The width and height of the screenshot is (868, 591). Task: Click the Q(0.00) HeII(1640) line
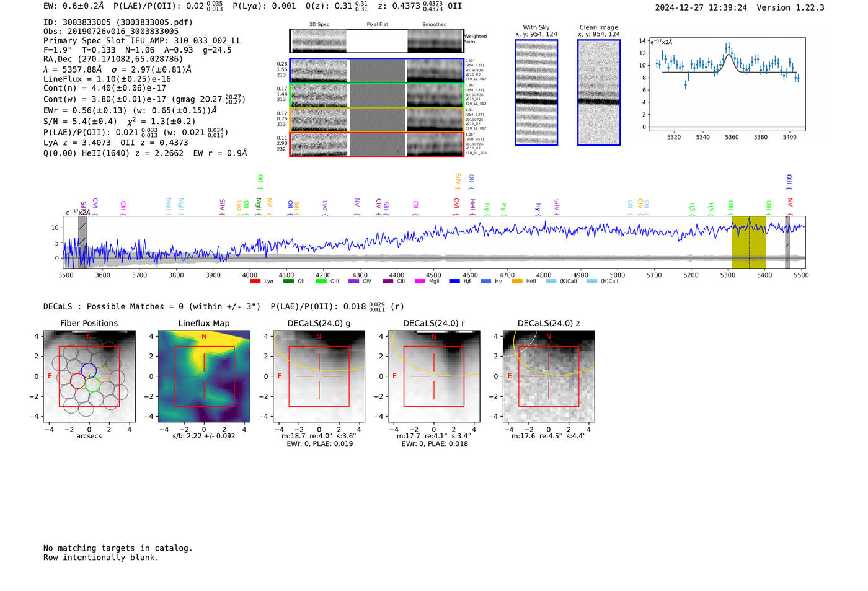click(145, 153)
